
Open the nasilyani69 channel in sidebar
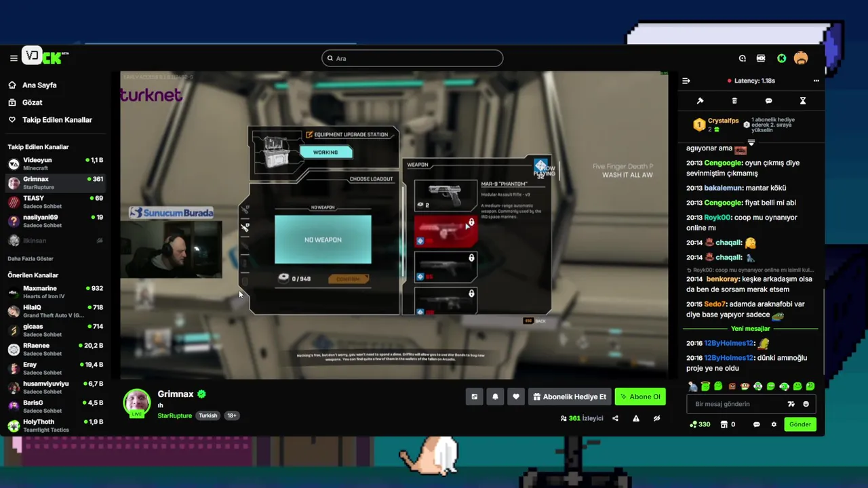click(56, 221)
